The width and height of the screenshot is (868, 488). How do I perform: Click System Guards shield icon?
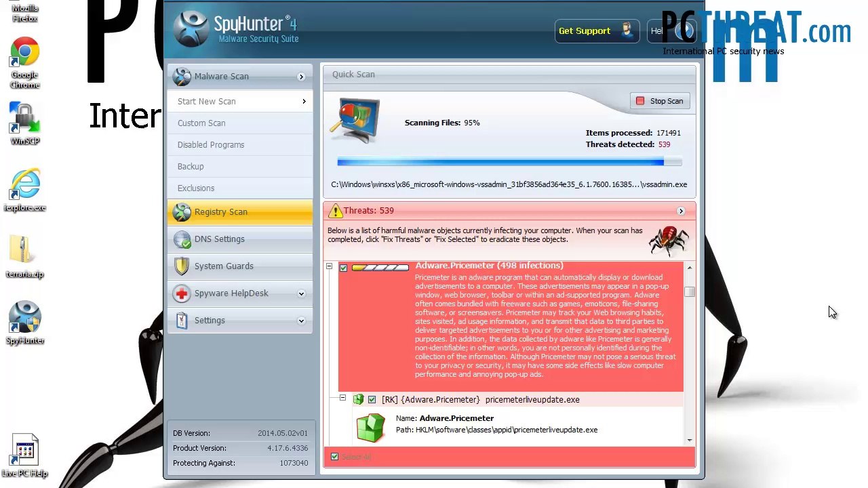point(182,266)
